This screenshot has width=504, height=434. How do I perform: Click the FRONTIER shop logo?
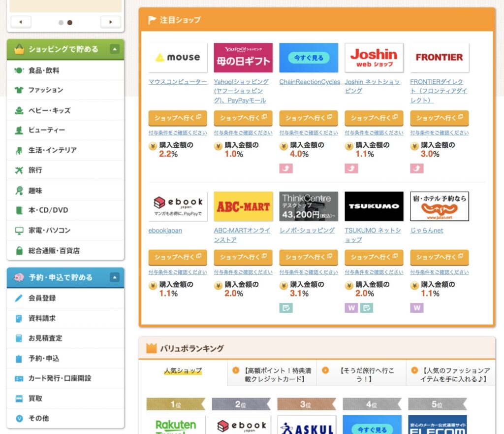440,58
